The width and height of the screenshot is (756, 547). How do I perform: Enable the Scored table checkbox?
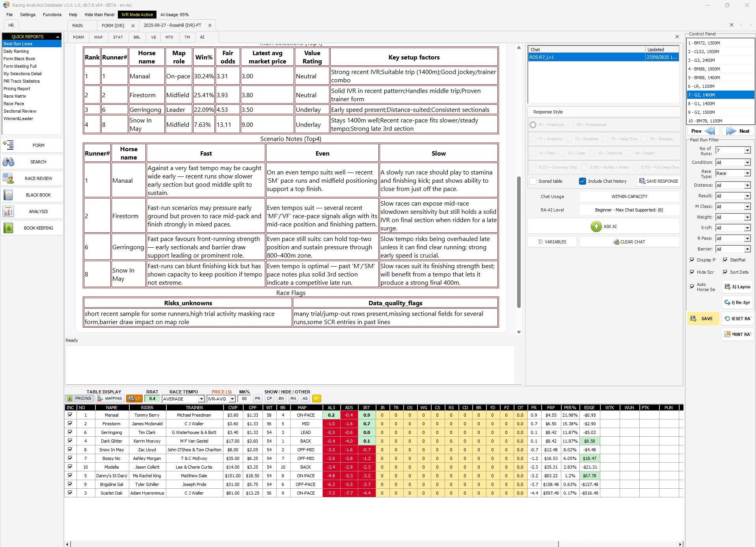tap(533, 181)
